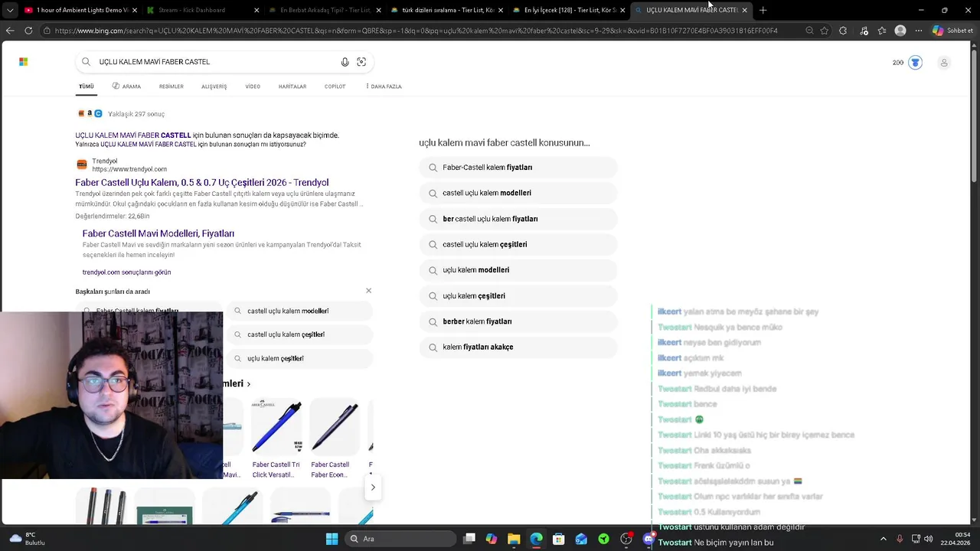Show hidden system tray icons chevron
The width and height of the screenshot is (980, 551).
(x=883, y=539)
